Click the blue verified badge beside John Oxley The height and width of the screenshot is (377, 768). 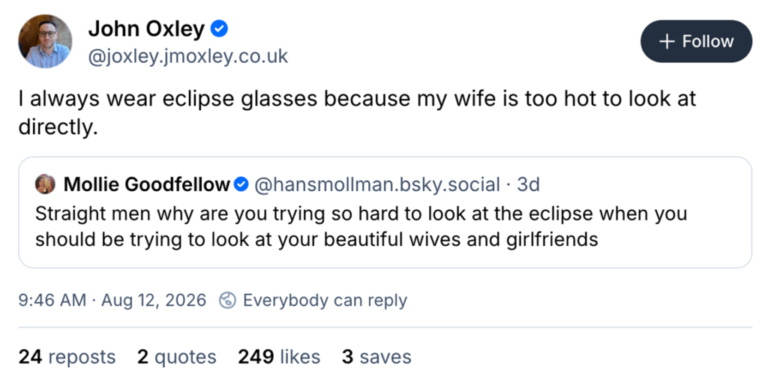click(219, 29)
